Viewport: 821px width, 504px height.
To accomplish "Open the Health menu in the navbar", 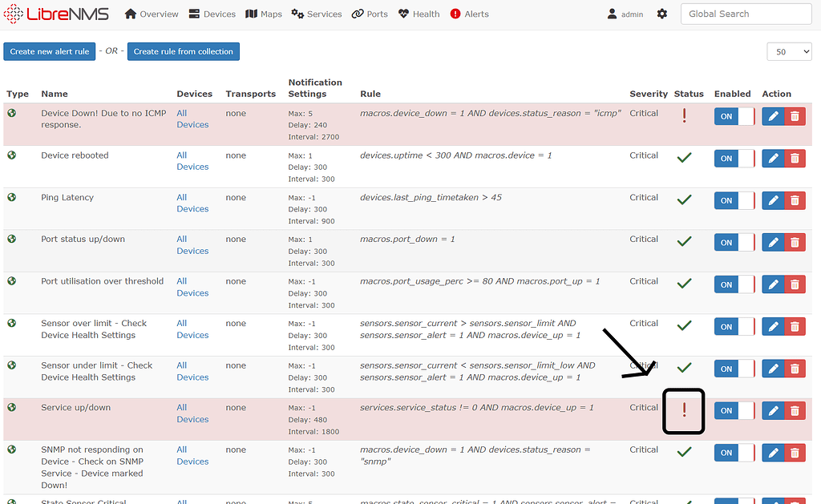I will tap(419, 14).
